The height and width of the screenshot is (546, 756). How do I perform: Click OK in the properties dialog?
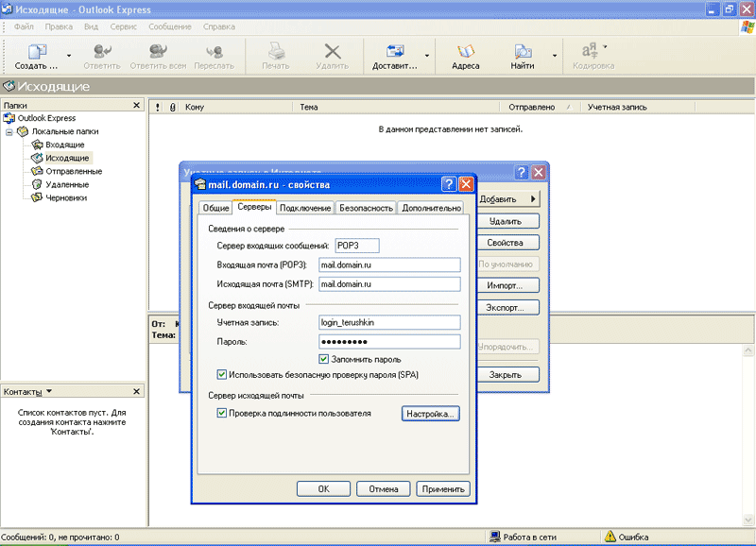[323, 488]
